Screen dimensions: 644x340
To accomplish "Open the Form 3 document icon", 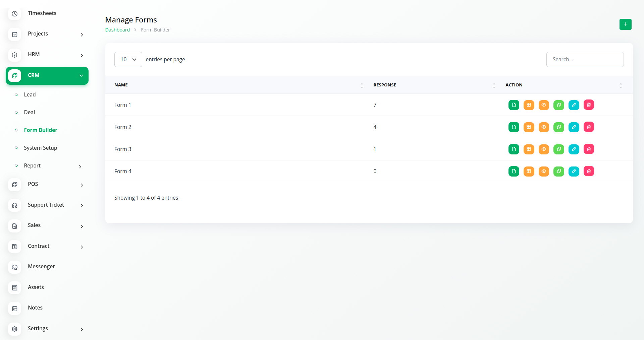I will (x=514, y=149).
